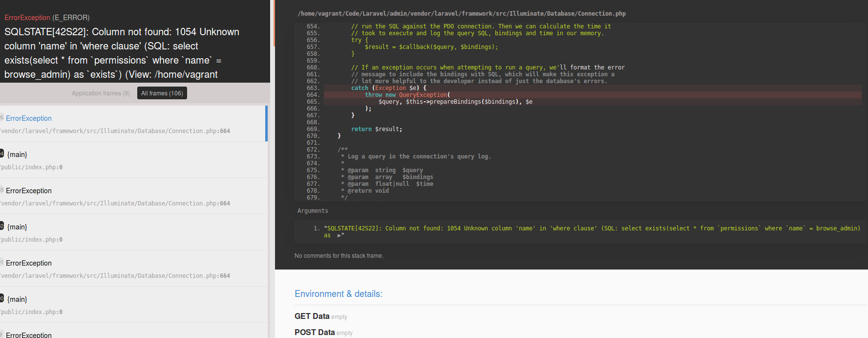Viewport: 868px width, 338px height.
Task: Switch to All frames (106) tab
Action: point(162,93)
